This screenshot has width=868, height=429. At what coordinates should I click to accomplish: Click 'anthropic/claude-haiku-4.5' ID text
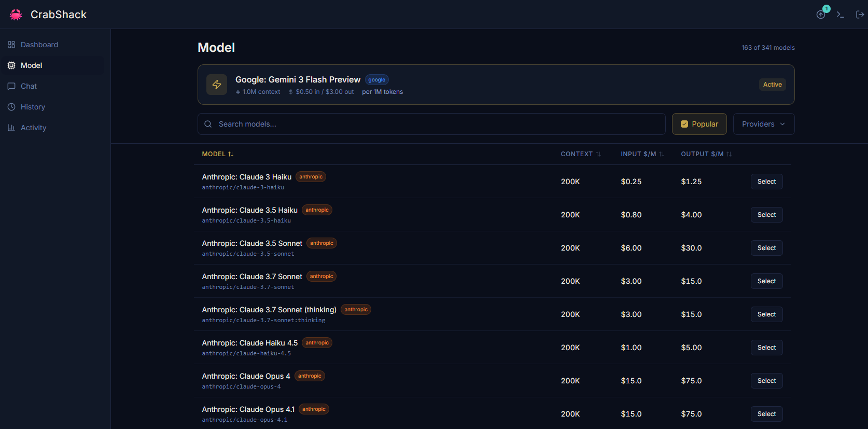click(246, 354)
